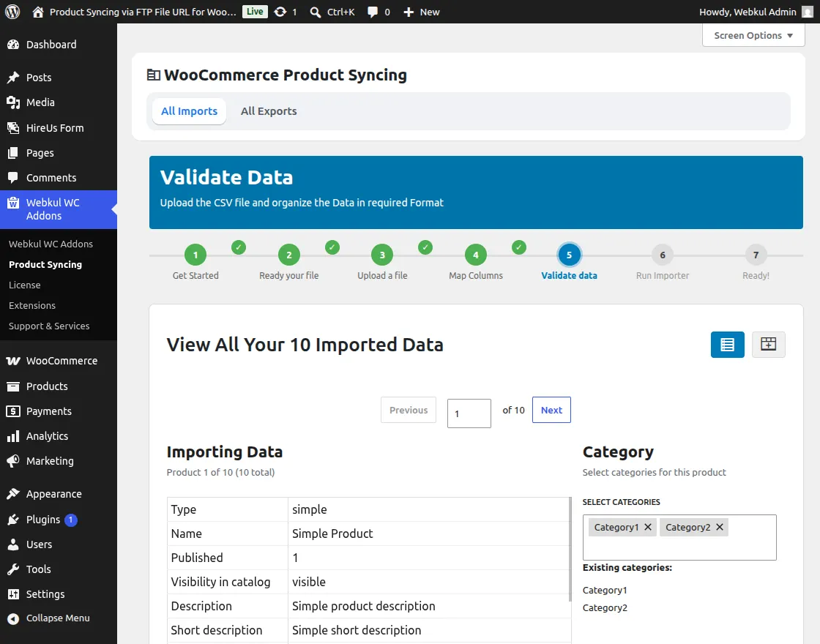Viewport: 820px width, 644px height.
Task: Click the Users person icon
Action: tap(13, 544)
